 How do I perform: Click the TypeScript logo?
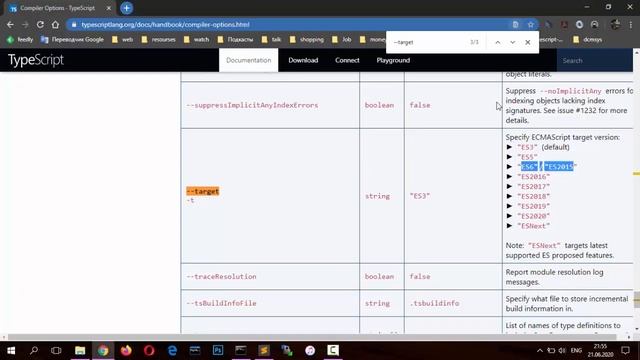[x=36, y=60]
